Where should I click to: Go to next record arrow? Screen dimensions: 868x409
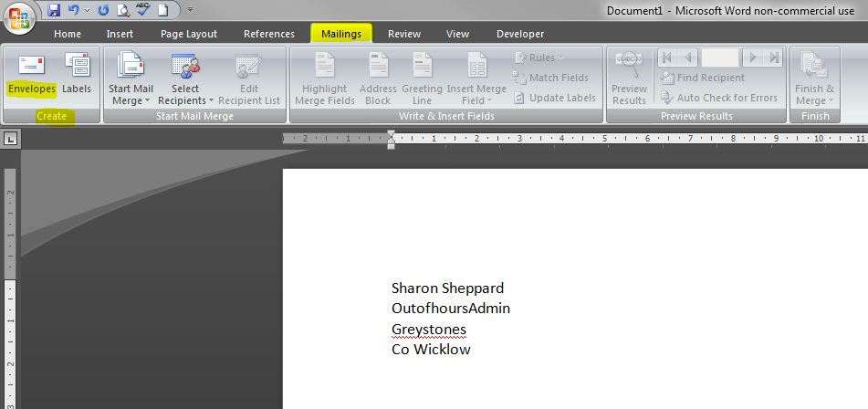pos(752,57)
